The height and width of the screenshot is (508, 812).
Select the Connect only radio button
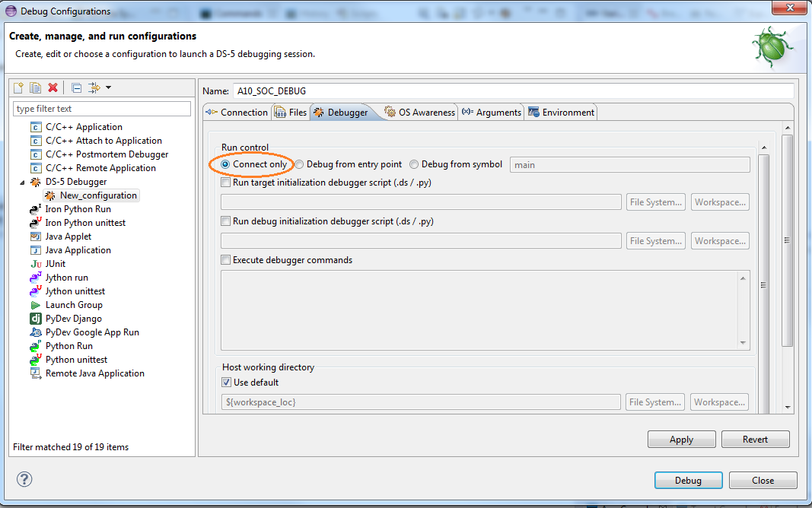pos(225,164)
